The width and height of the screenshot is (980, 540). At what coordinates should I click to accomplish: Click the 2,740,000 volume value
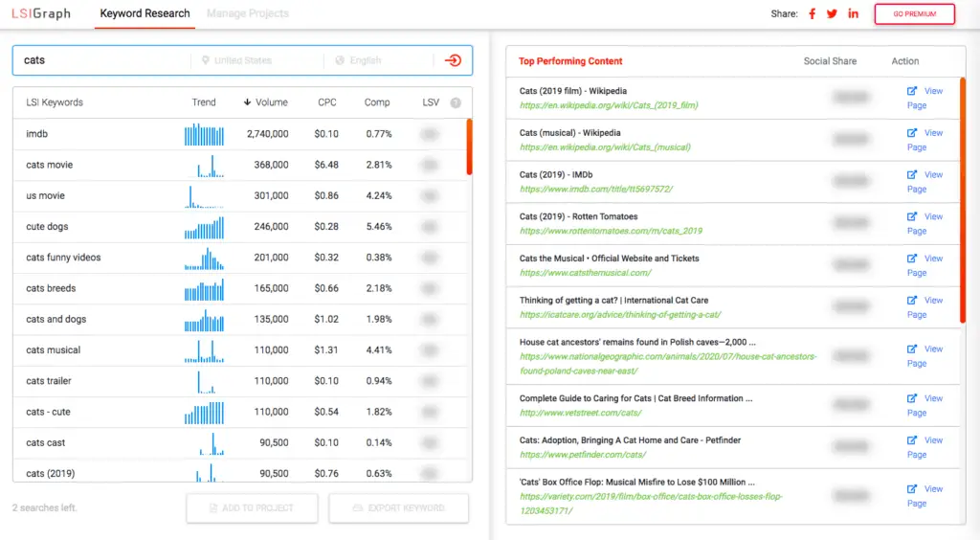(268, 134)
